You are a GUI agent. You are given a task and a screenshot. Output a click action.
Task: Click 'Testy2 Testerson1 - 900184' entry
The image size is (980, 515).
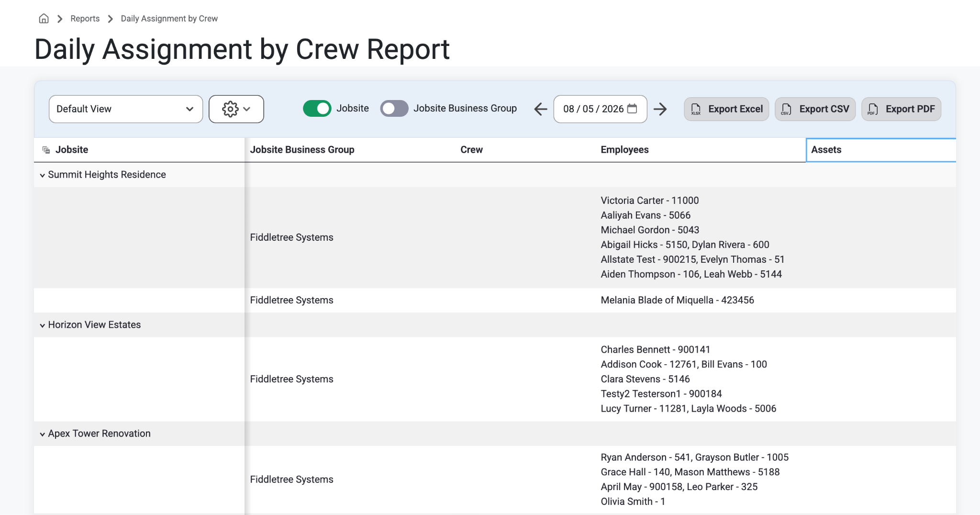(661, 394)
